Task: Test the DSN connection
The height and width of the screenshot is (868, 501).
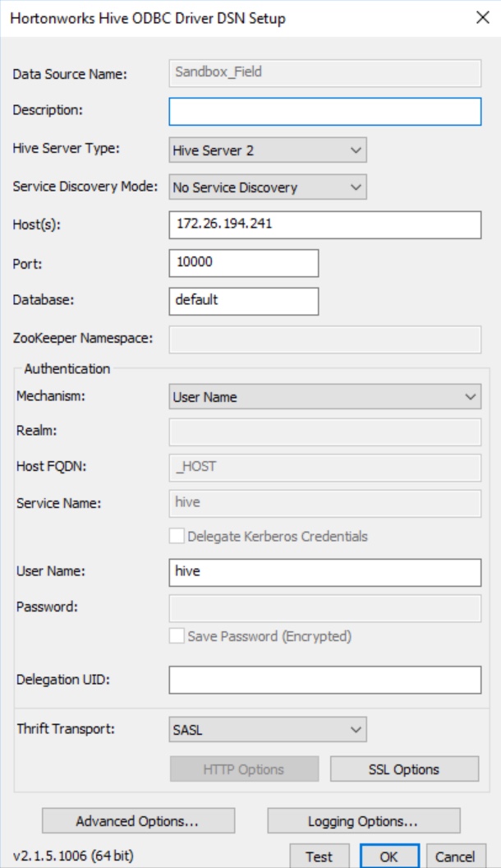Action: click(318, 856)
